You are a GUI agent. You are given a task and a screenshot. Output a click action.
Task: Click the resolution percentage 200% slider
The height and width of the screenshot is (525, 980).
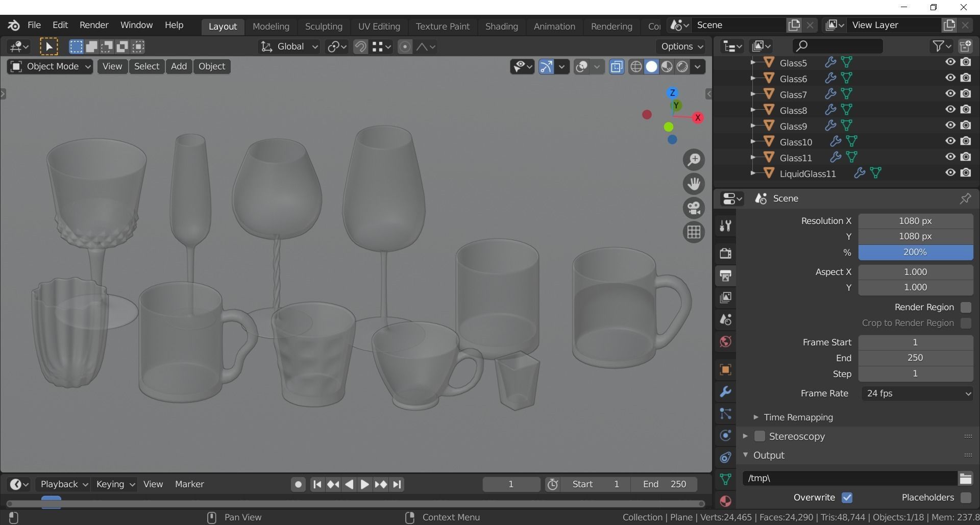[x=916, y=252]
